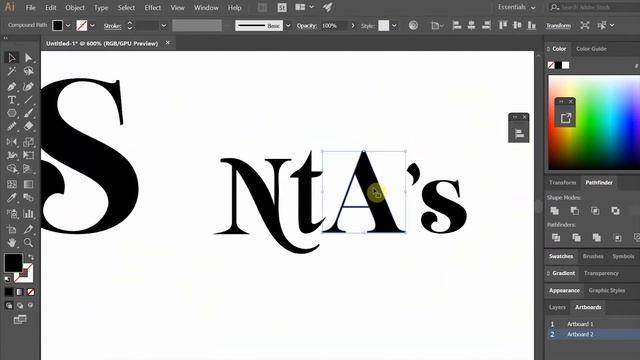This screenshot has height=360, width=640.
Task: Select the Magic Wand tool
Action: 11,72
